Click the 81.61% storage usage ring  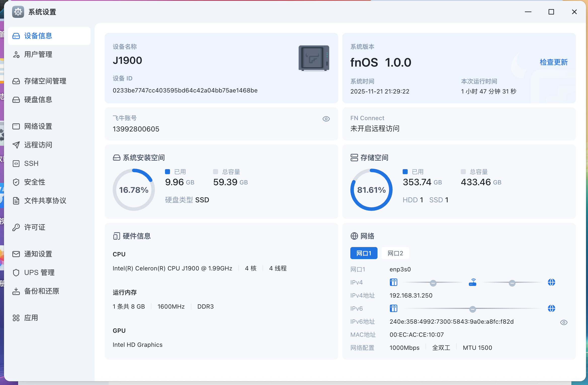pos(371,190)
